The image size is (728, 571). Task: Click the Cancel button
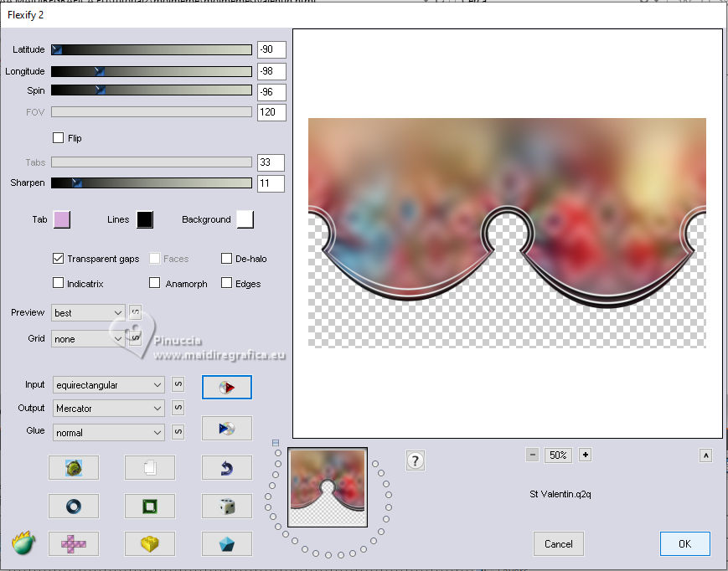pos(558,543)
